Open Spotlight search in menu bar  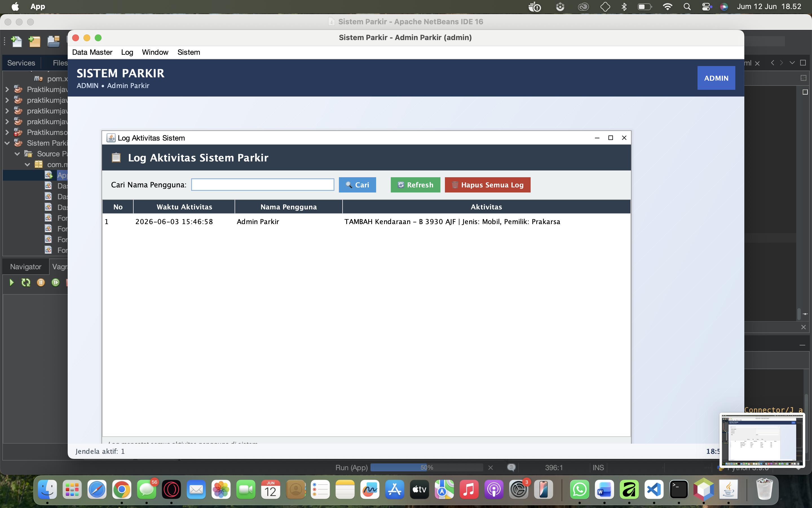tap(687, 7)
